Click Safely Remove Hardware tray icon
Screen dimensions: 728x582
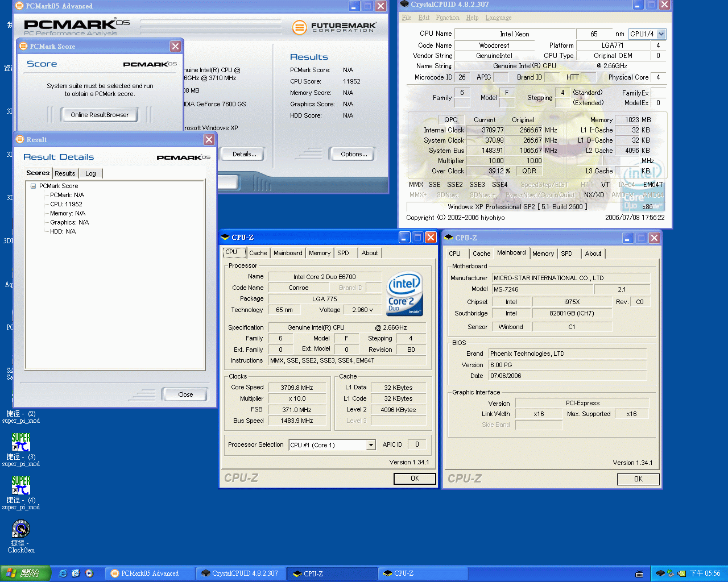tap(671, 573)
